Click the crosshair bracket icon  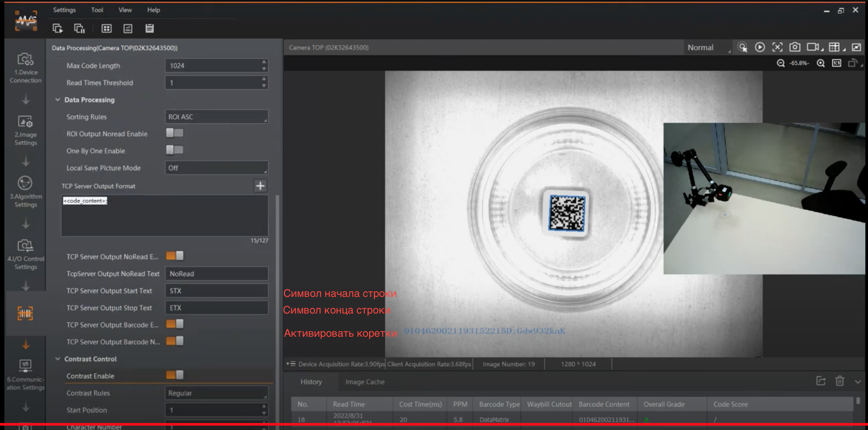pos(777,47)
